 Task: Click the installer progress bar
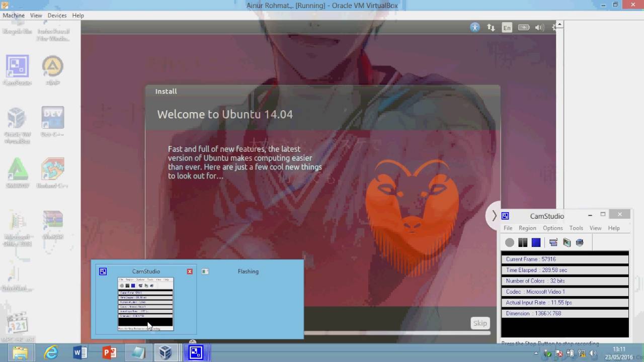[x=397, y=332]
